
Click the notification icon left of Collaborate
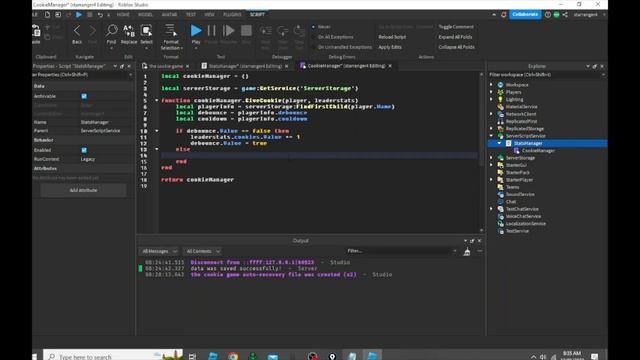pos(504,15)
